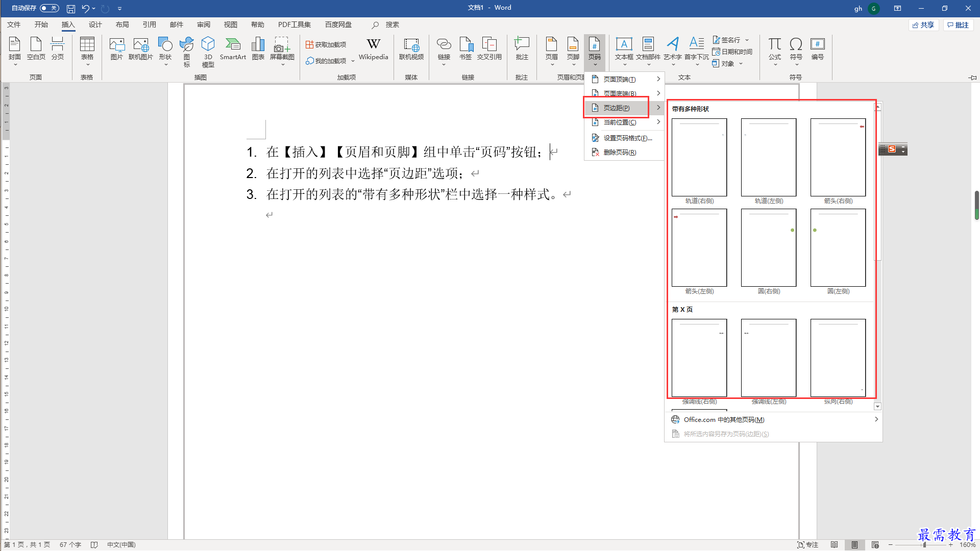The image size is (980, 551).
Task: Open the header (页眉) menu
Action: pyautogui.click(x=551, y=51)
